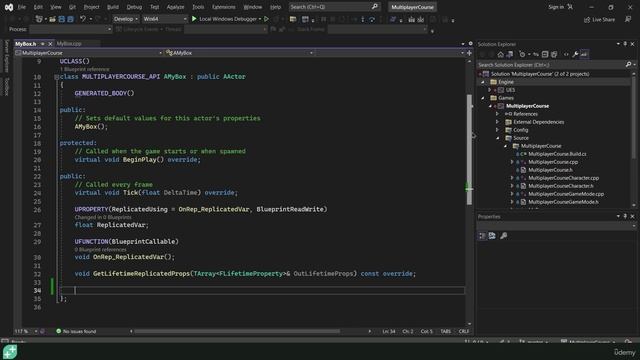Click Sync with Active Document icon
Viewport: 640px width, 360px height.
click(536, 54)
